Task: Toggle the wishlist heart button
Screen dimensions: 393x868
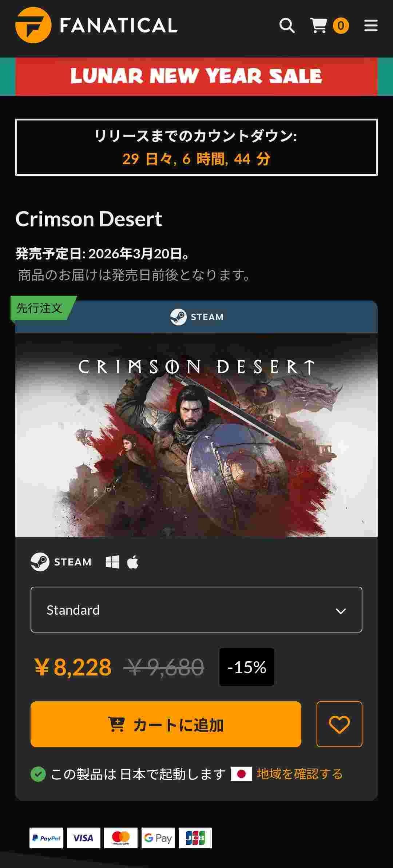Action: 340,724
